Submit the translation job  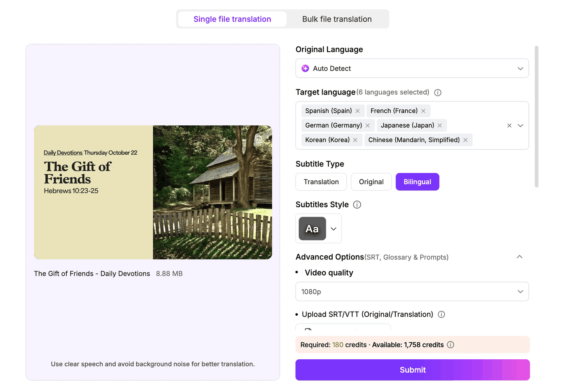click(x=412, y=370)
